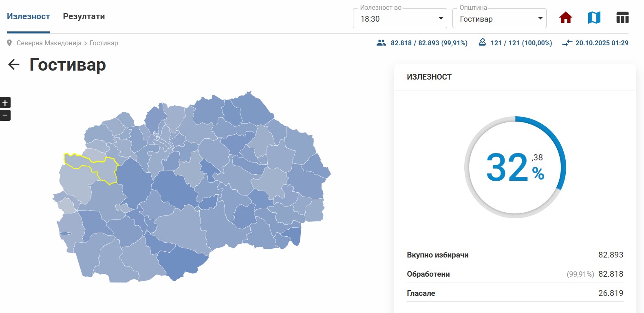Click the ballot box polling stations icon
644x313 pixels.
pos(482,42)
